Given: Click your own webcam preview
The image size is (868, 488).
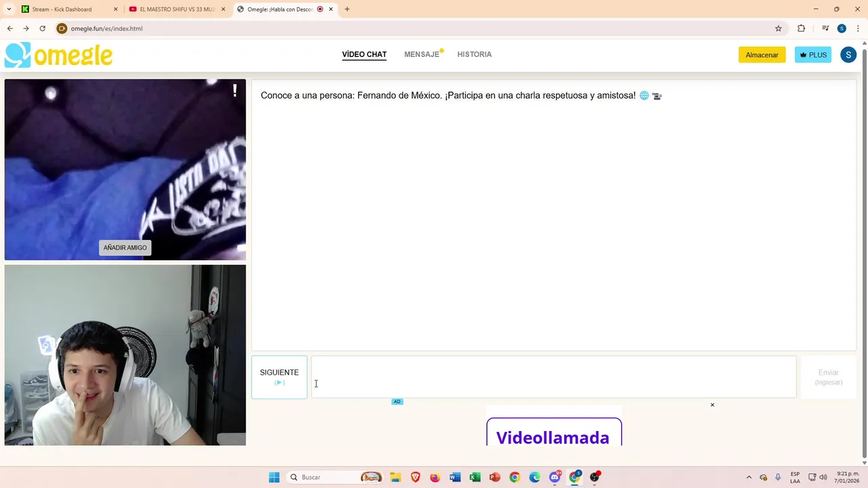Looking at the screenshot, I should (x=125, y=355).
